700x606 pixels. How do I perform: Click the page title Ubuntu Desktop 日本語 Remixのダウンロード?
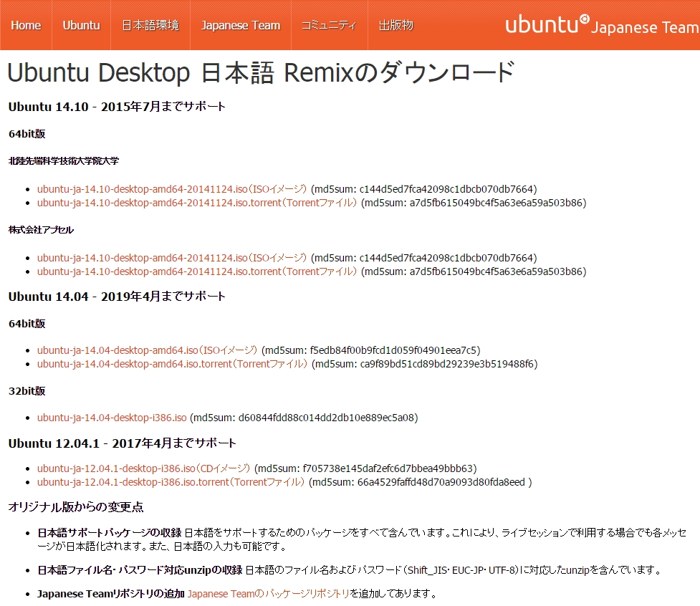262,73
